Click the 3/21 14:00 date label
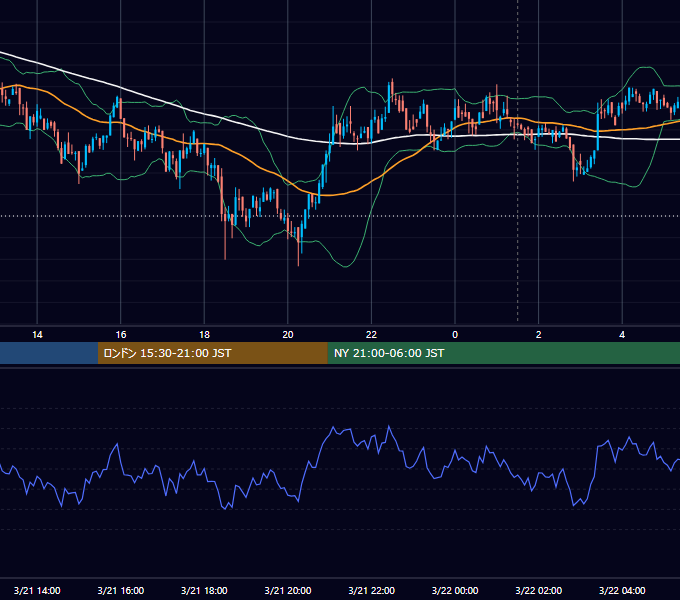 [37, 590]
